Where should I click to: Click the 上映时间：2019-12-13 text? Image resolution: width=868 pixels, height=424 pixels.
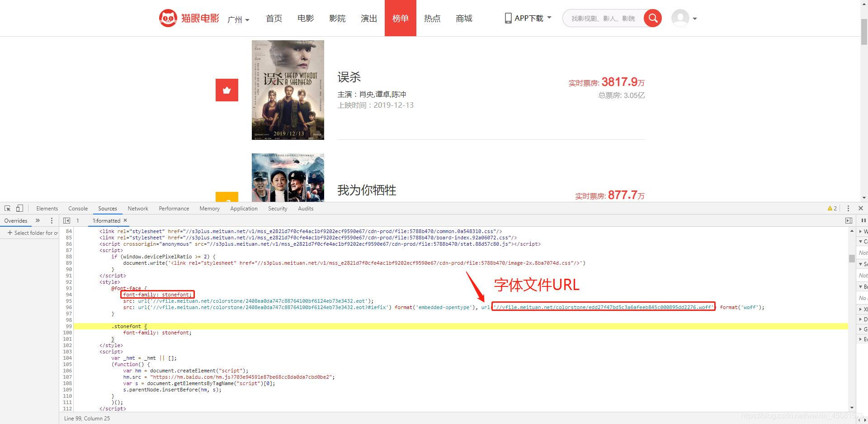tap(375, 105)
